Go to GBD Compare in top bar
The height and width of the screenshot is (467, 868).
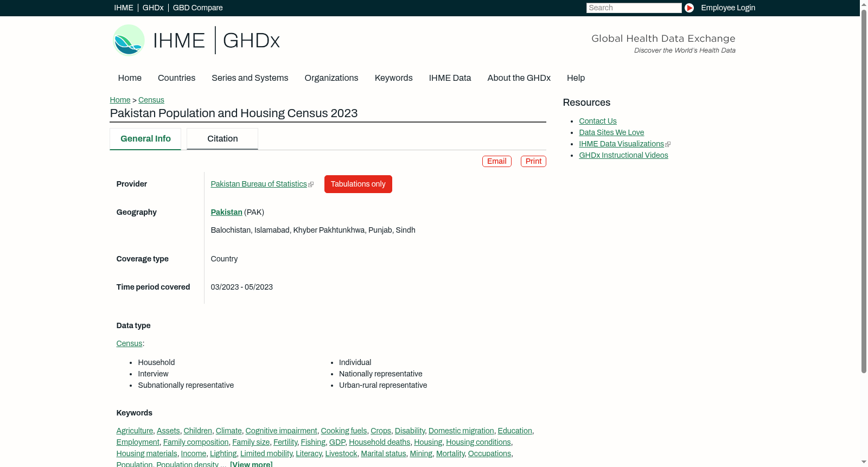197,8
